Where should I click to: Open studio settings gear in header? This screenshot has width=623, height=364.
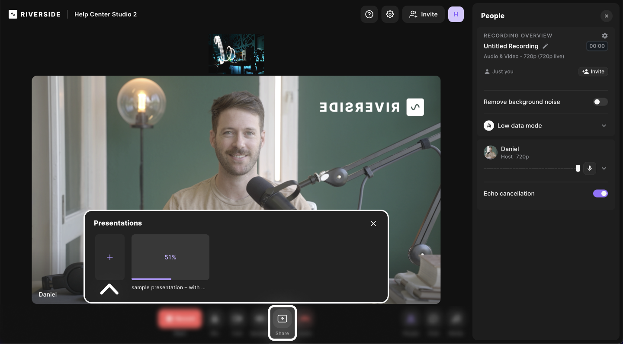390,14
